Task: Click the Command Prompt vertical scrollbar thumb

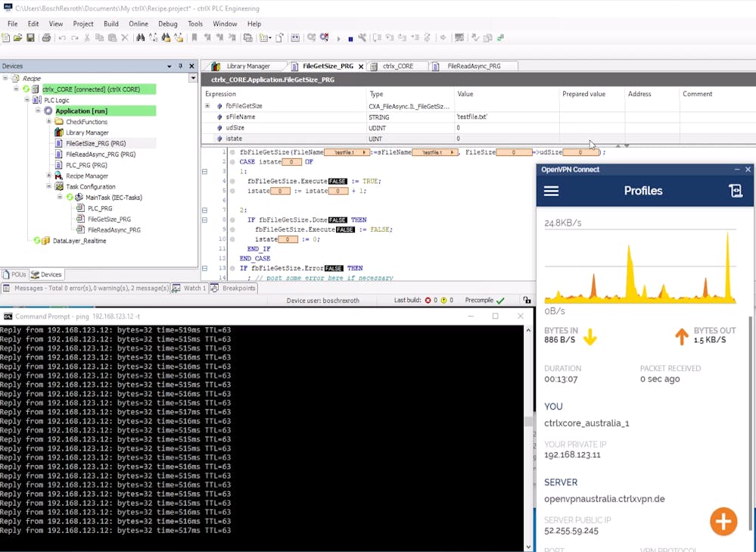Action: click(x=528, y=423)
